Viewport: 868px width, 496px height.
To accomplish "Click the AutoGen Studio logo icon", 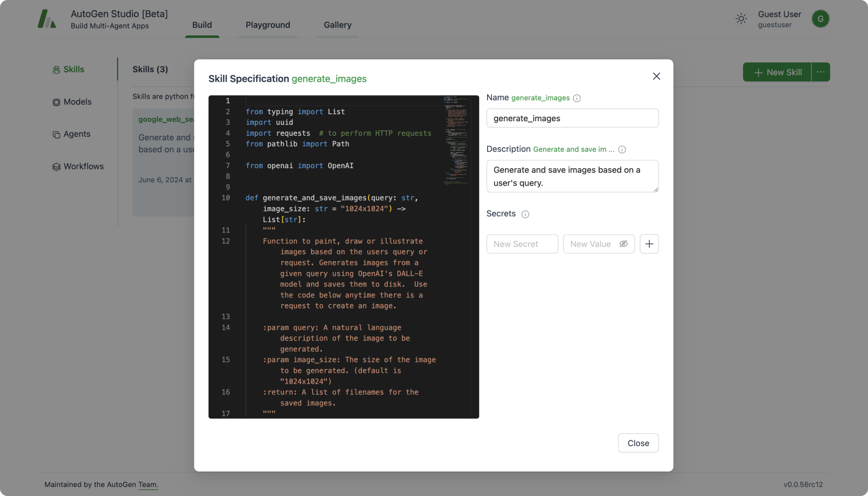I will tap(47, 19).
